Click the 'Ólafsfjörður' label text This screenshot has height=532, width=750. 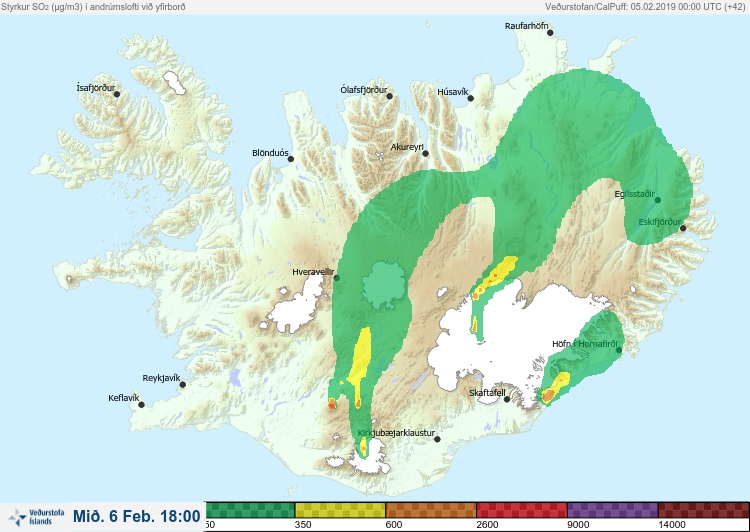[x=364, y=90]
